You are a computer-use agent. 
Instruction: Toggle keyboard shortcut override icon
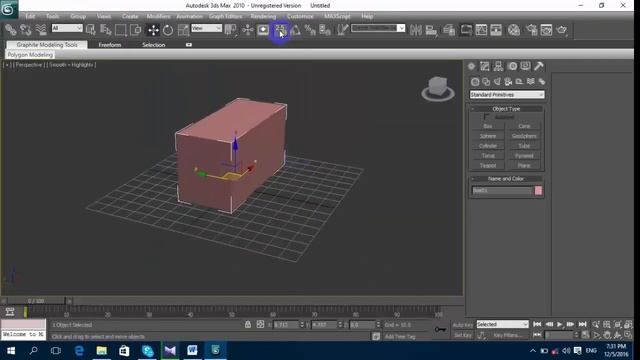(263, 30)
